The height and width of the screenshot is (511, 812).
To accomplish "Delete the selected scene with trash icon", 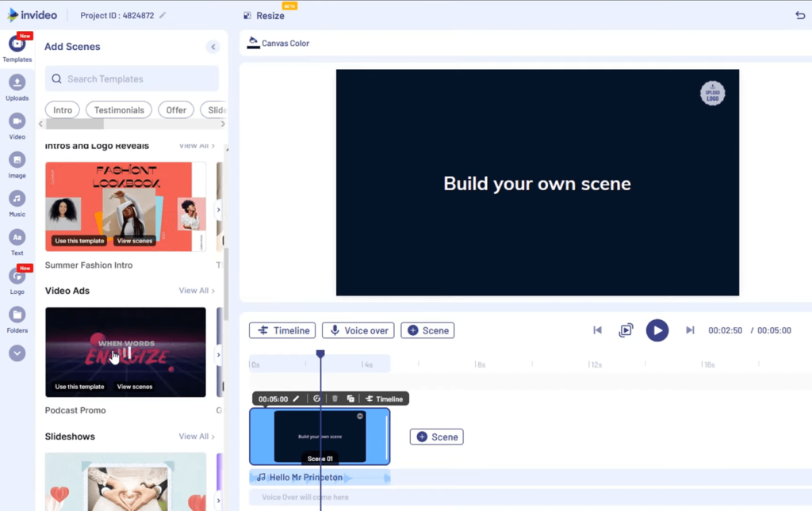I will (x=335, y=399).
